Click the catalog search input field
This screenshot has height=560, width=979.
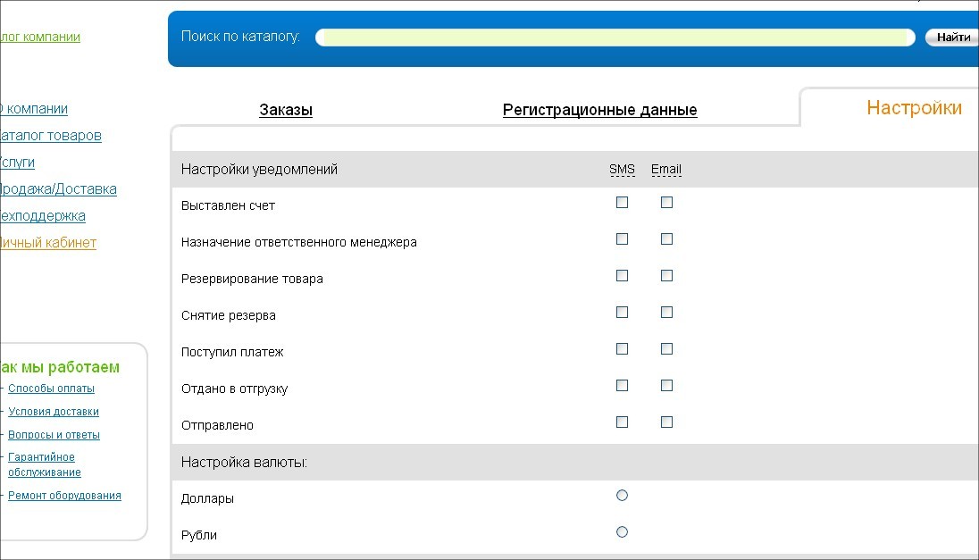[615, 38]
